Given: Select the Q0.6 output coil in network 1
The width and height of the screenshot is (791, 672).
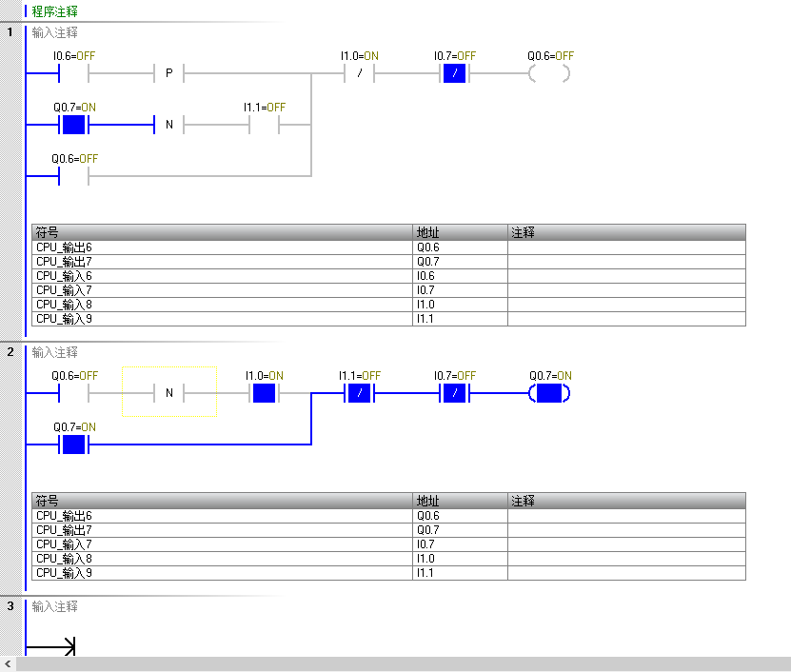Looking at the screenshot, I should (549, 72).
